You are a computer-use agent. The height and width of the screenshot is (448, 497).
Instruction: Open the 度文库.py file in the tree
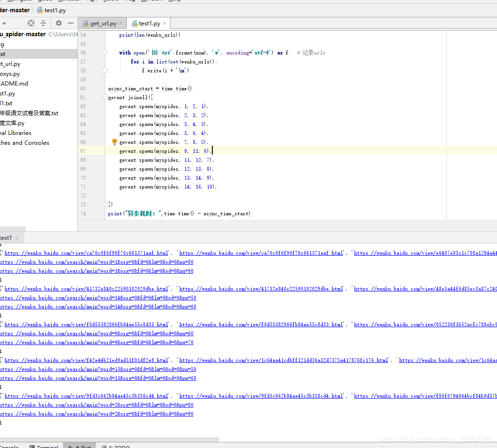(12, 123)
